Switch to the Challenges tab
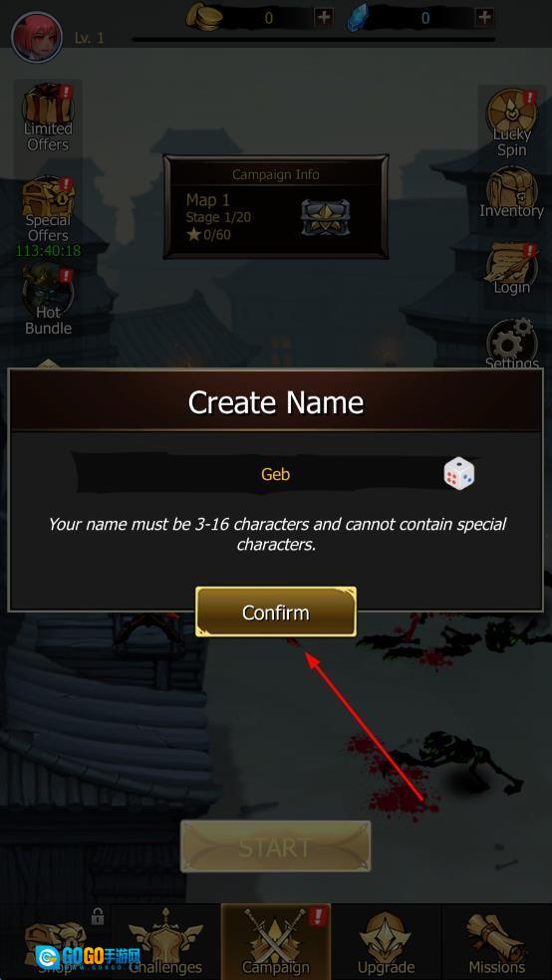This screenshot has height=980, width=552. point(165,941)
